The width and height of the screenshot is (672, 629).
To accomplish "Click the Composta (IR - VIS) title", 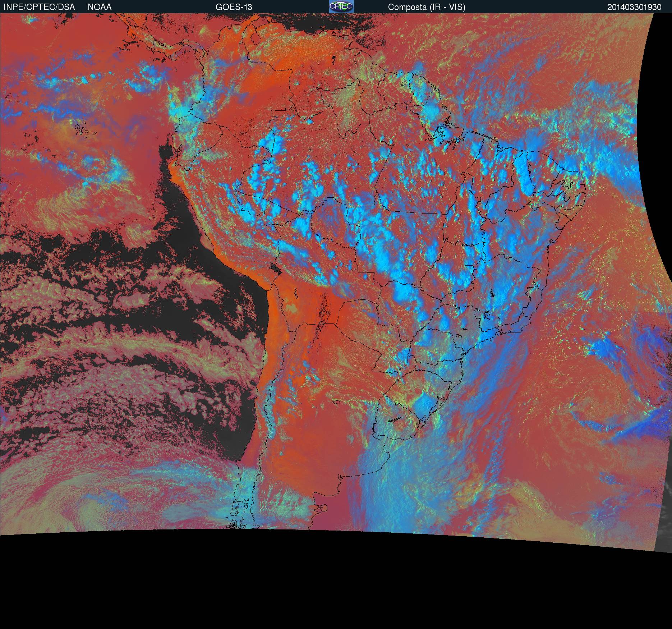I will pyautogui.click(x=427, y=7).
